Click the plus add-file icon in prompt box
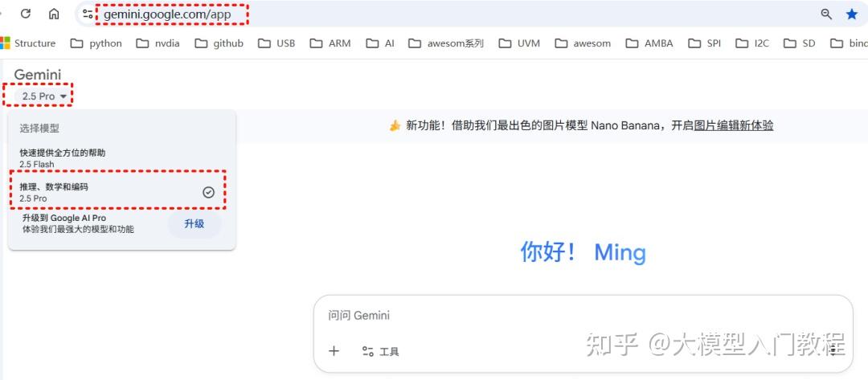The image size is (868, 380). pyautogui.click(x=334, y=351)
